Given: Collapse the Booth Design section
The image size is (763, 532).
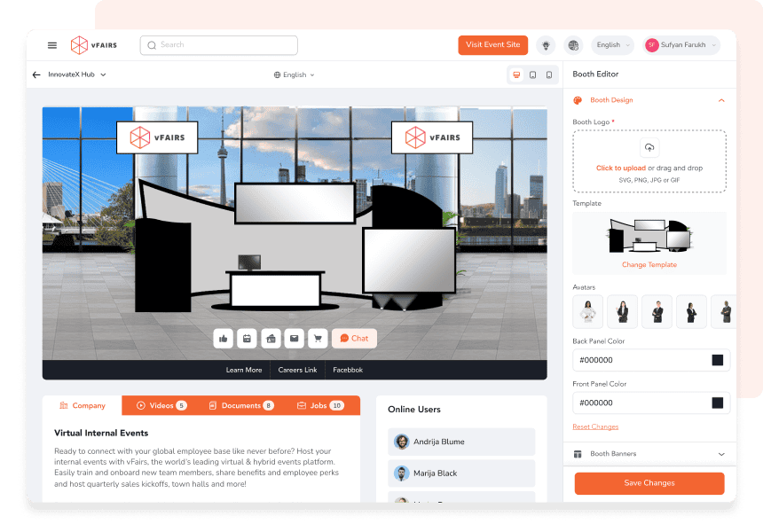Looking at the screenshot, I should click(x=721, y=100).
